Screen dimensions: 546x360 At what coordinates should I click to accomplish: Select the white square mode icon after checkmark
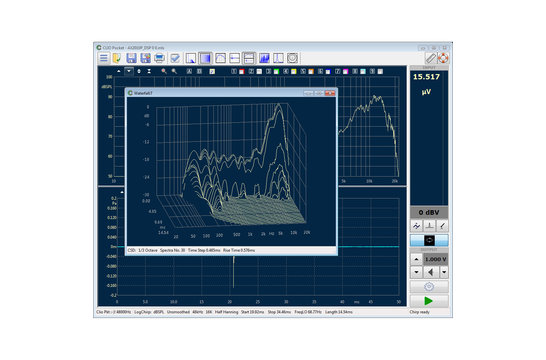[191, 58]
